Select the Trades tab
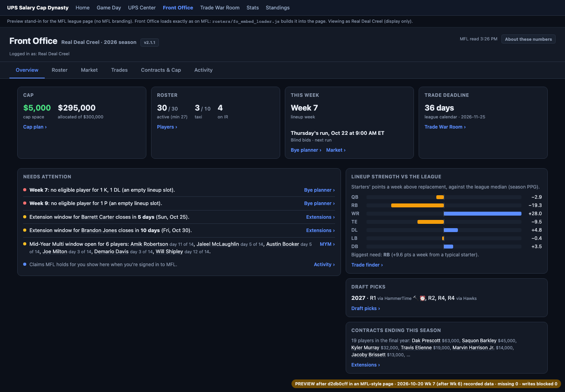 [x=119, y=70]
